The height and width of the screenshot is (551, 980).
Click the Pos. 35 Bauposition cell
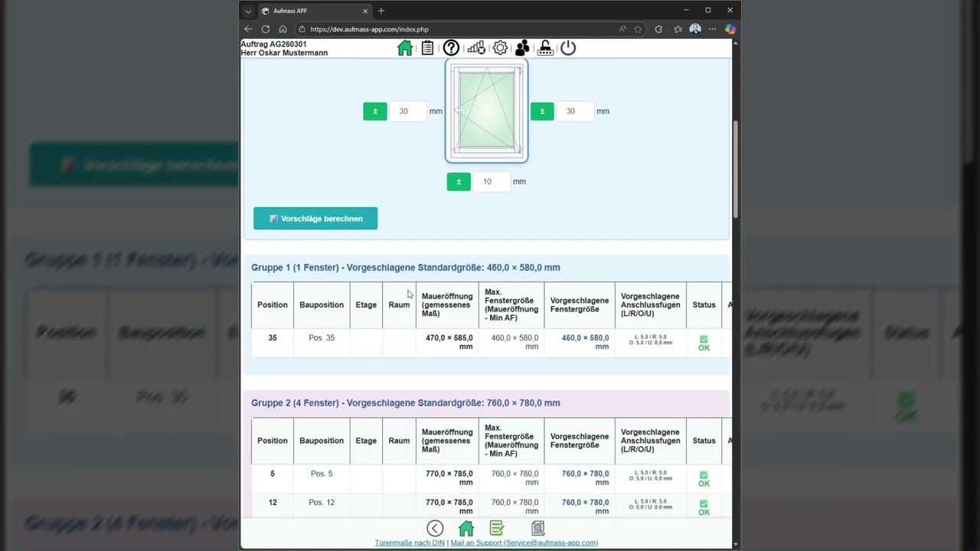(x=322, y=342)
